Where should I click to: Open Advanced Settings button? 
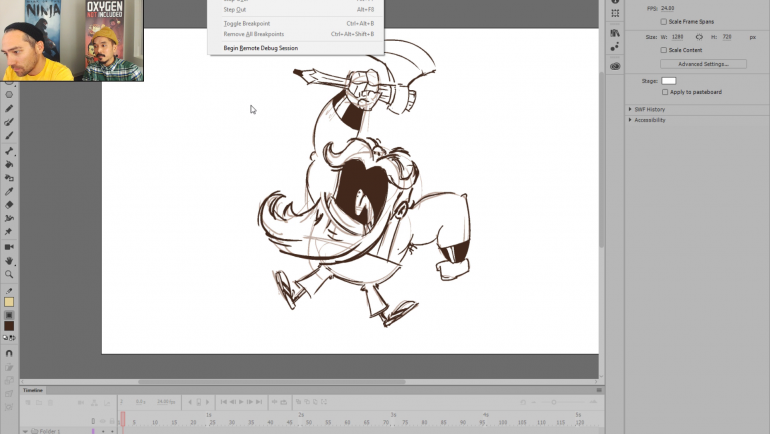click(704, 64)
